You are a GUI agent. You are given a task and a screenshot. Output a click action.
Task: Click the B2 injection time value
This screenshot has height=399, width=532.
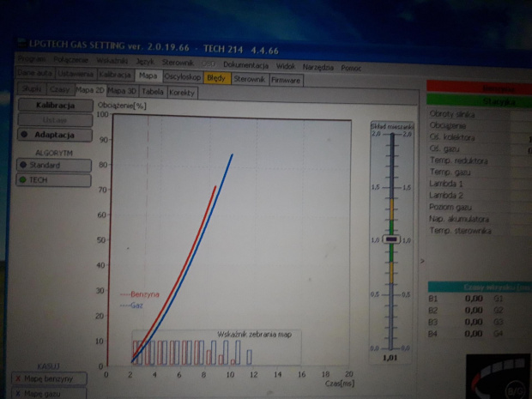point(474,310)
